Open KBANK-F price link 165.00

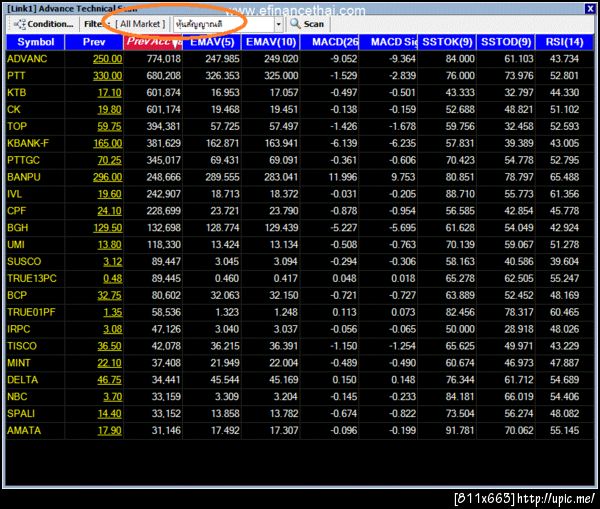click(x=108, y=143)
